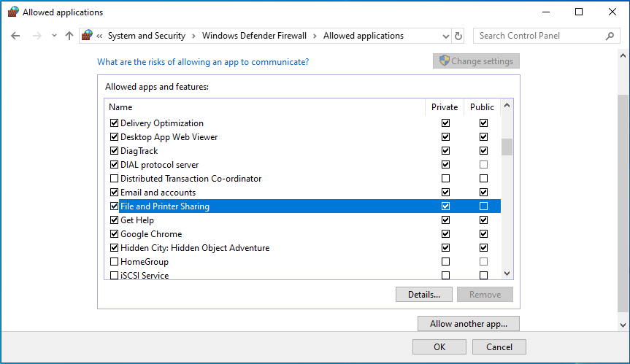Image resolution: width=630 pixels, height=364 pixels.
Task: Expand the address bar history dropdown
Action: click(x=446, y=36)
